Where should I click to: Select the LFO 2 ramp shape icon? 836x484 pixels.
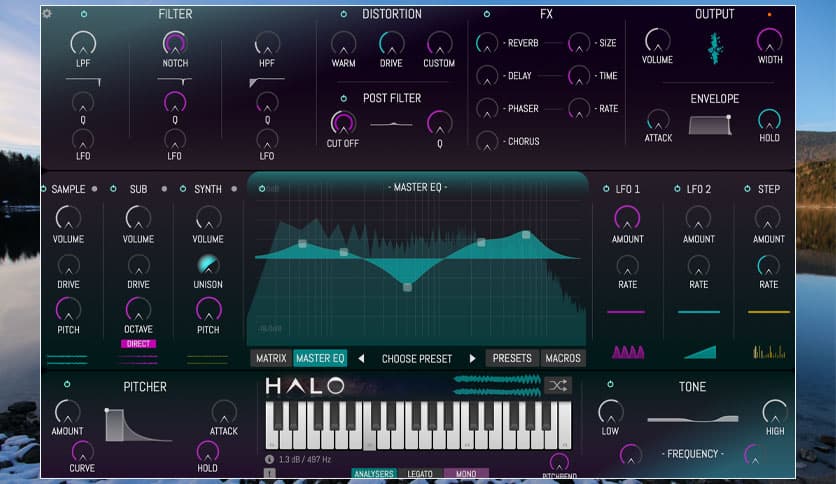[x=700, y=352]
